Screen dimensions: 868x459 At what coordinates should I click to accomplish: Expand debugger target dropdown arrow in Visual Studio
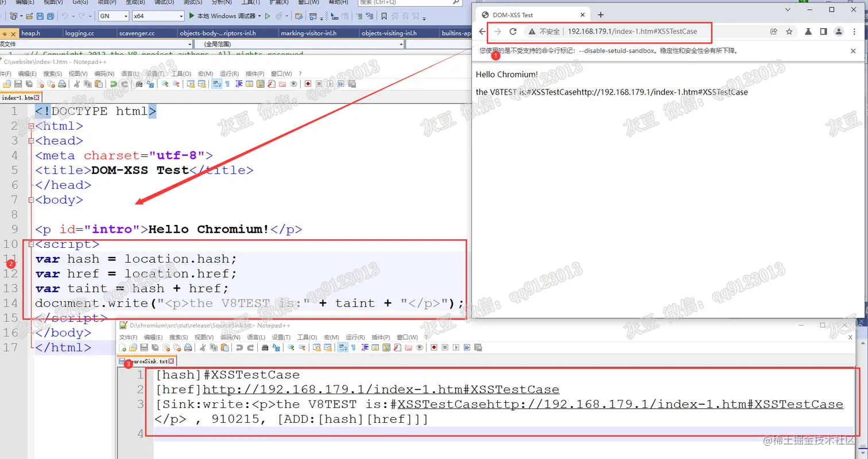click(x=259, y=16)
